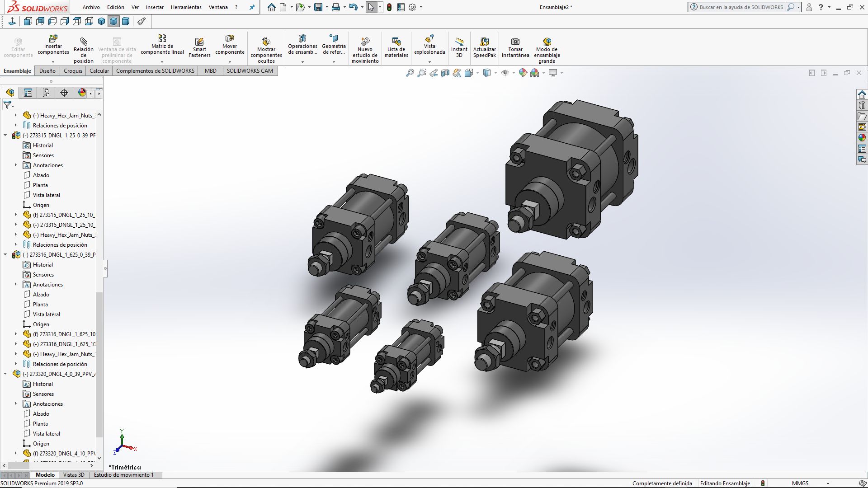Select the Relación de posición tool
The height and width of the screenshot is (488, 868).
83,42
